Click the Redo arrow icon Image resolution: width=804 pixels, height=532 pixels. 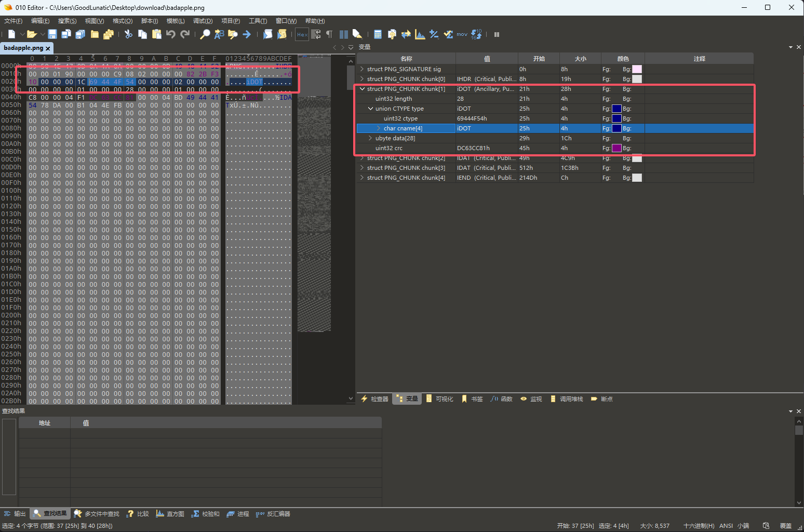[x=185, y=34]
